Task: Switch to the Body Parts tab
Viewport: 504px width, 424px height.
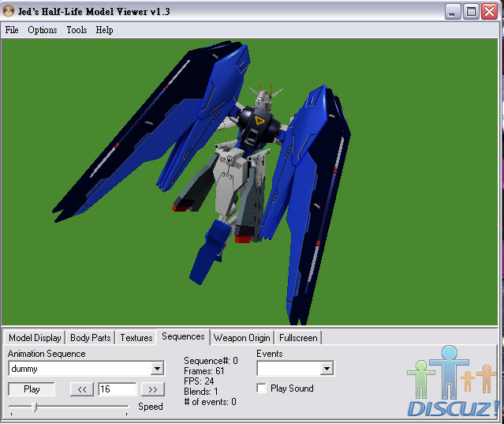Action: point(91,338)
